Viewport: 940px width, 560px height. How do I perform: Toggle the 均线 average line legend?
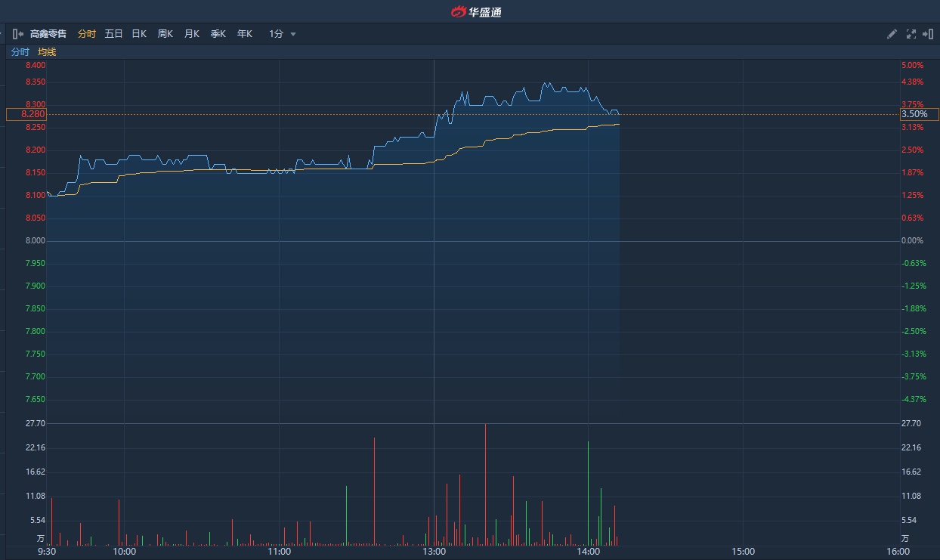pos(47,52)
